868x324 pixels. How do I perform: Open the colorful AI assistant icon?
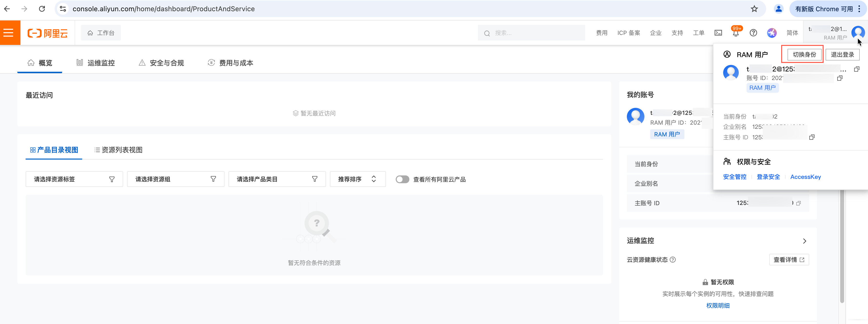coord(772,33)
